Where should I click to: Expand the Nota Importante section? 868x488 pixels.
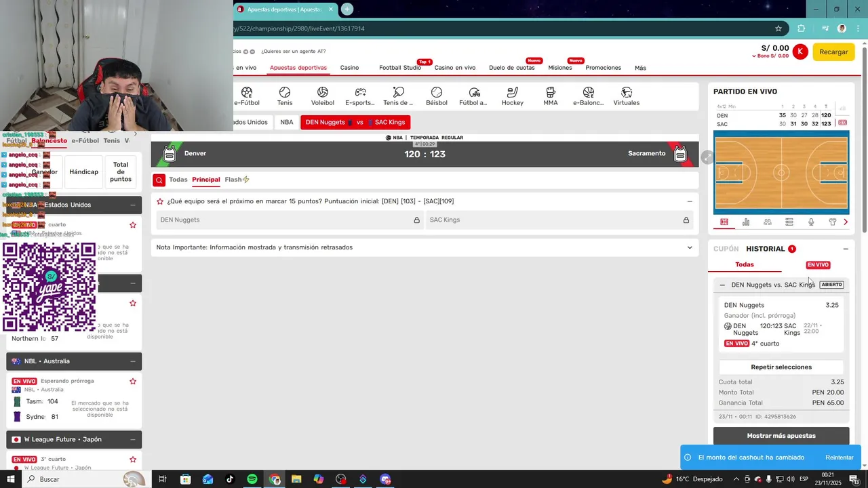click(690, 247)
